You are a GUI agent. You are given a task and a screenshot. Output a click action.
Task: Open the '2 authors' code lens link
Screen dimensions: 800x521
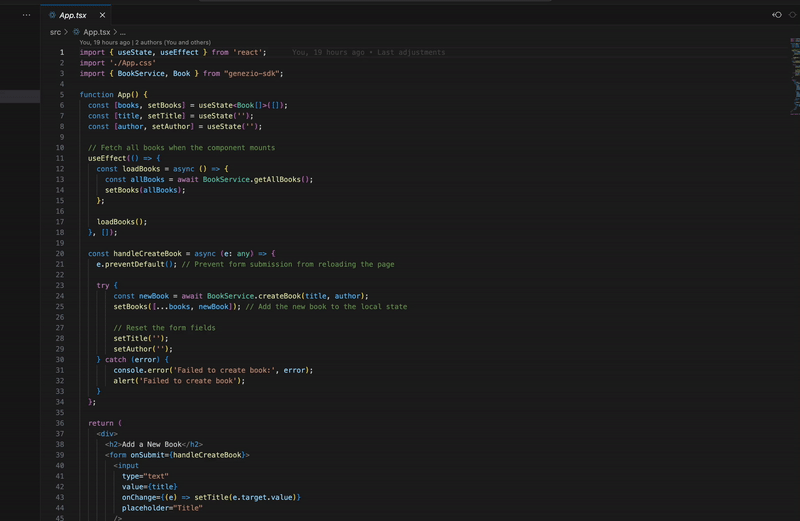coord(173,42)
